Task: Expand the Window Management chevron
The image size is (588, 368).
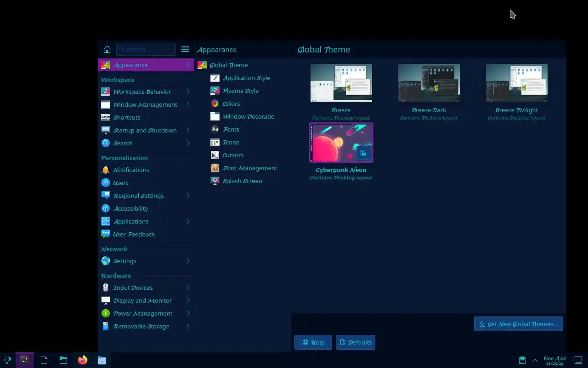Action: pyautogui.click(x=188, y=104)
